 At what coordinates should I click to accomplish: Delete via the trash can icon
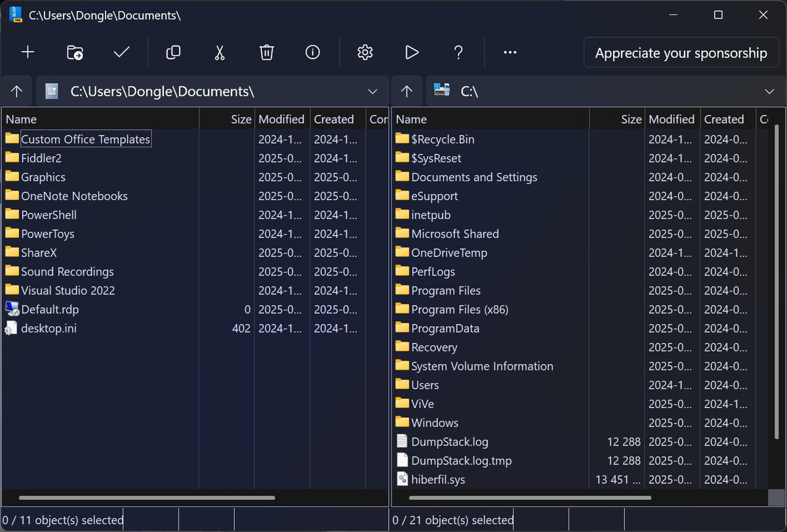[x=266, y=52]
